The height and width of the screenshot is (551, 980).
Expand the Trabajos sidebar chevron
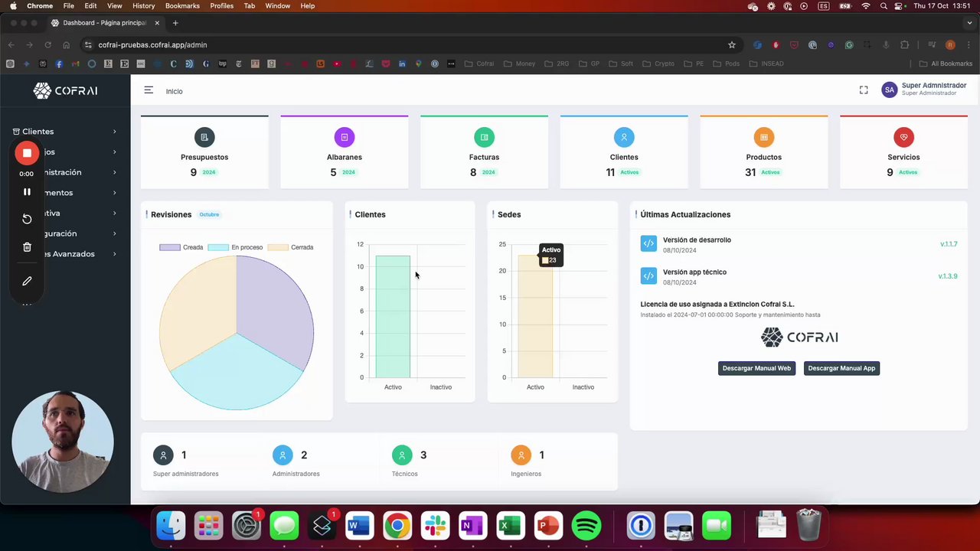click(x=115, y=152)
